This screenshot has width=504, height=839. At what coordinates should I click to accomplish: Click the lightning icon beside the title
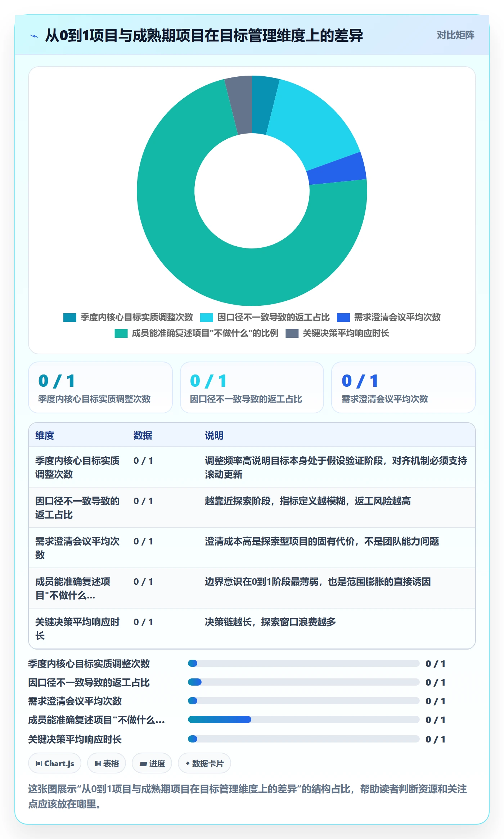coord(34,36)
